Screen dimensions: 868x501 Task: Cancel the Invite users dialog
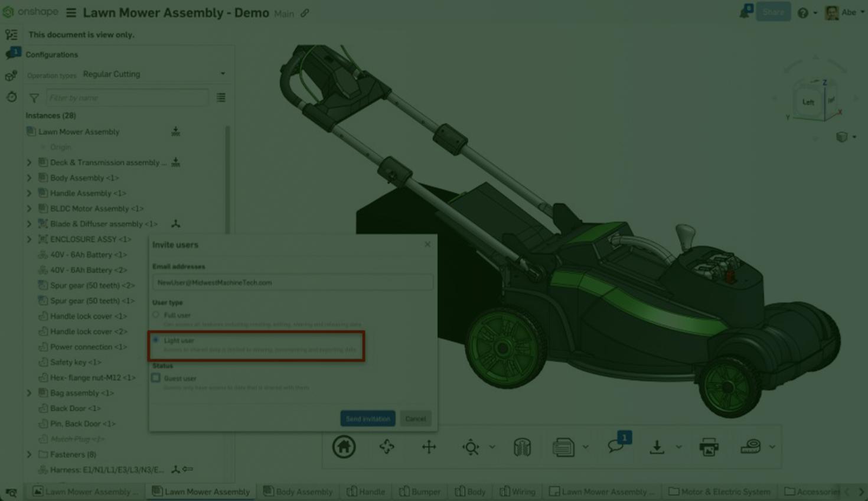415,418
